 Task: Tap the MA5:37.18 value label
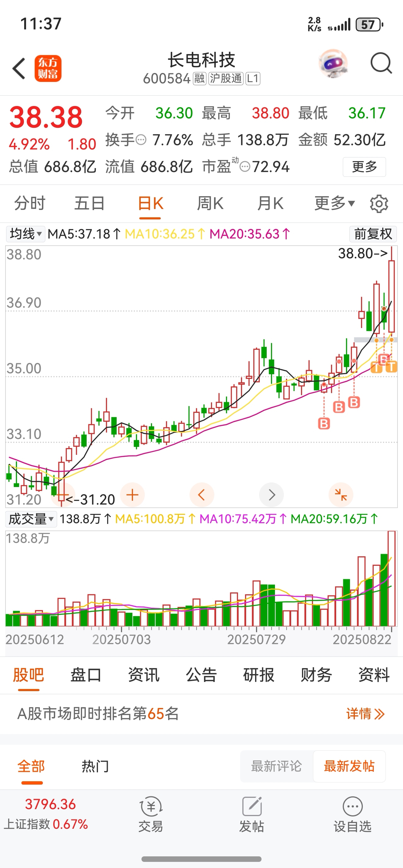click(x=84, y=234)
